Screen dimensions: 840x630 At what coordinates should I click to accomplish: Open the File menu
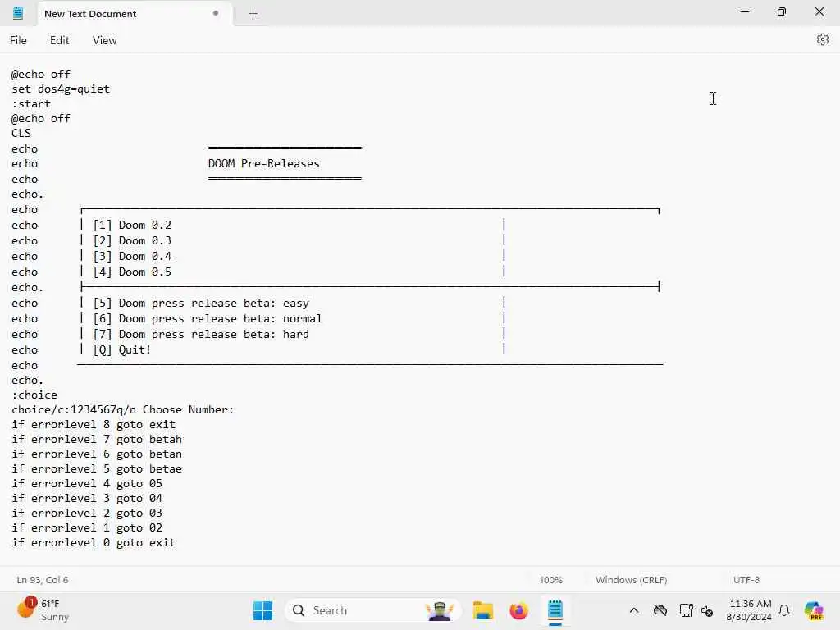coord(18,40)
